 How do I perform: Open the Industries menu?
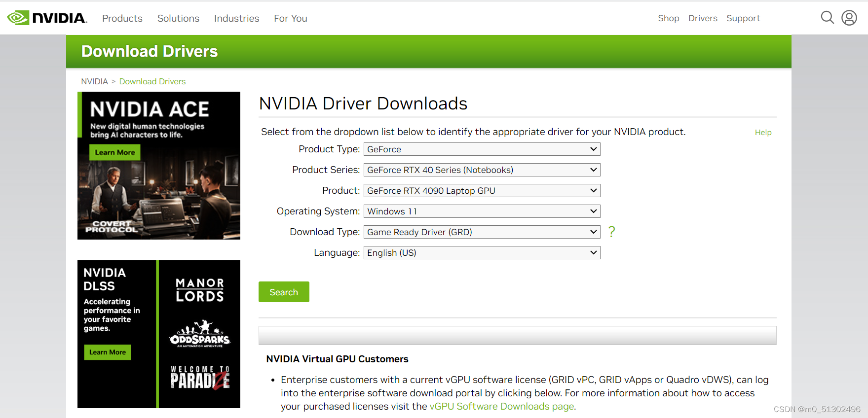pyautogui.click(x=236, y=18)
